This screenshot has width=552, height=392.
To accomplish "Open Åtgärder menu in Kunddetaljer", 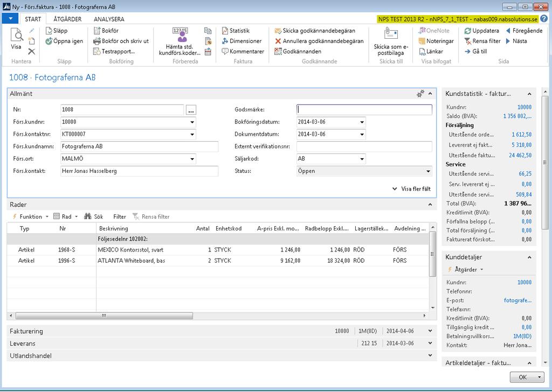I will pyautogui.click(x=465, y=270).
